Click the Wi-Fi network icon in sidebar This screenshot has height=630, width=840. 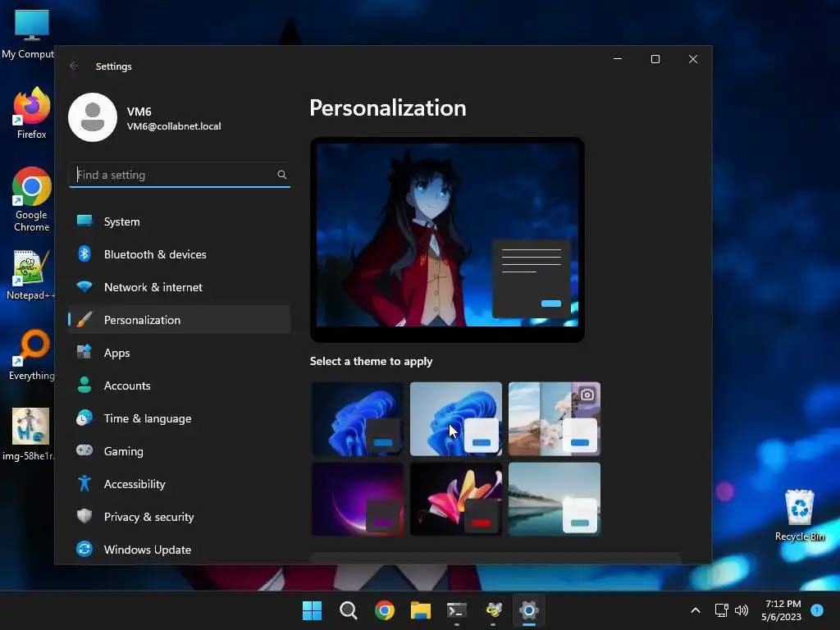pos(84,286)
